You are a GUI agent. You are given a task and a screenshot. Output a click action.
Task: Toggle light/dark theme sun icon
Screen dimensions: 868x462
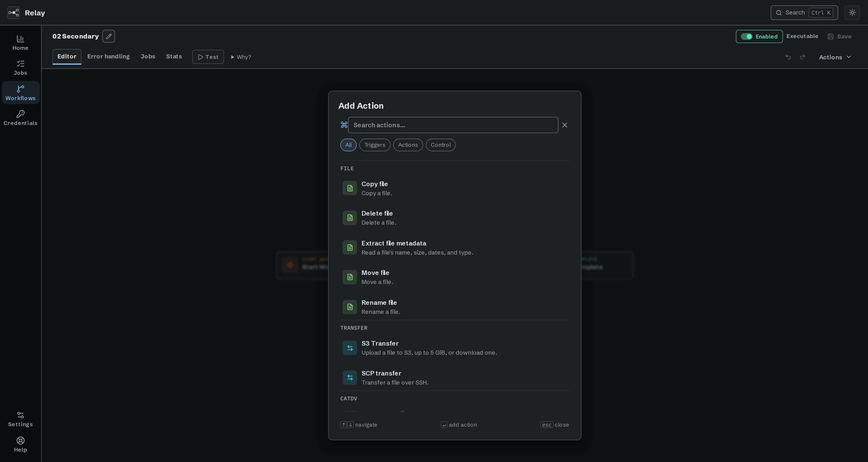tap(852, 13)
